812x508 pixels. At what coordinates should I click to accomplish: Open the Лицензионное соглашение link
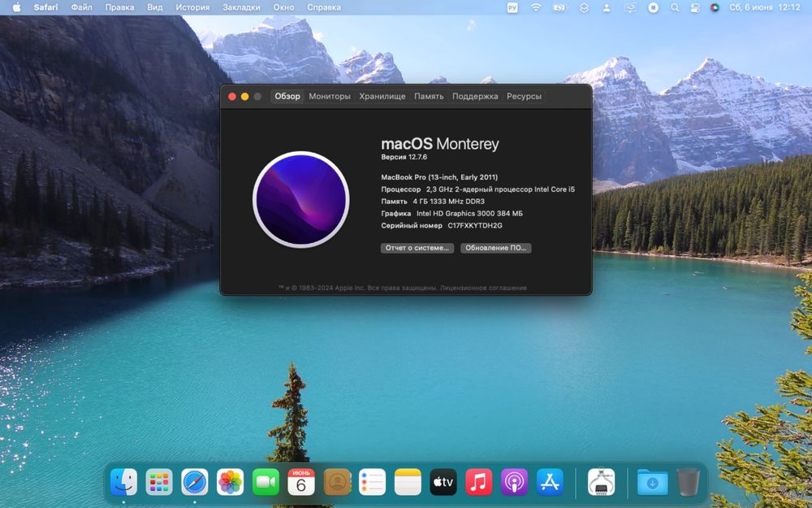coord(484,288)
